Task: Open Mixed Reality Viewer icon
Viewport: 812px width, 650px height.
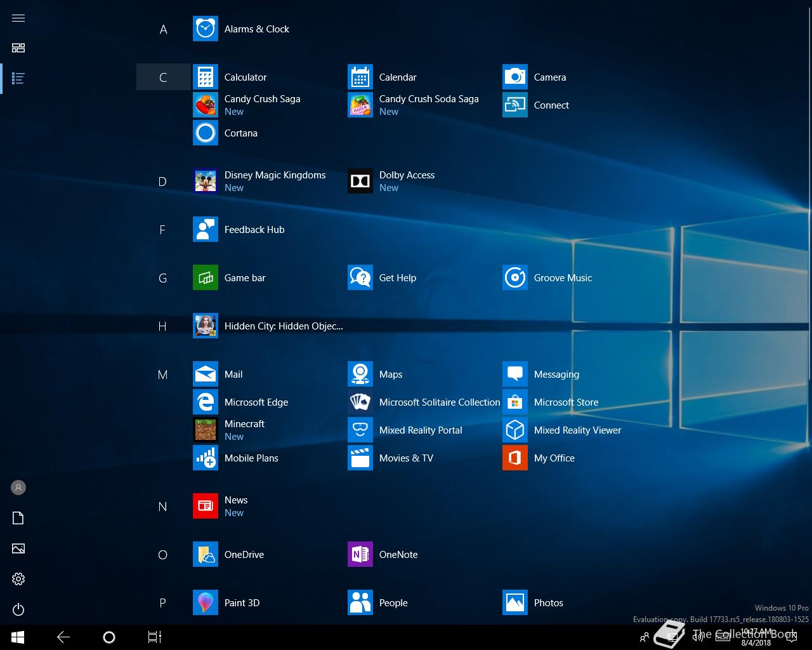Action: [515, 430]
